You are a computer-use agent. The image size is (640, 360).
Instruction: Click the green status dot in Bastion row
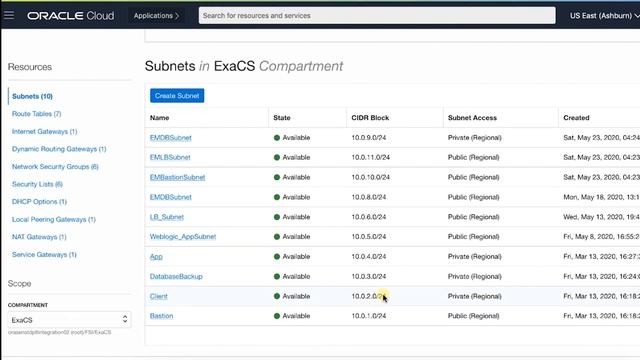(x=277, y=316)
